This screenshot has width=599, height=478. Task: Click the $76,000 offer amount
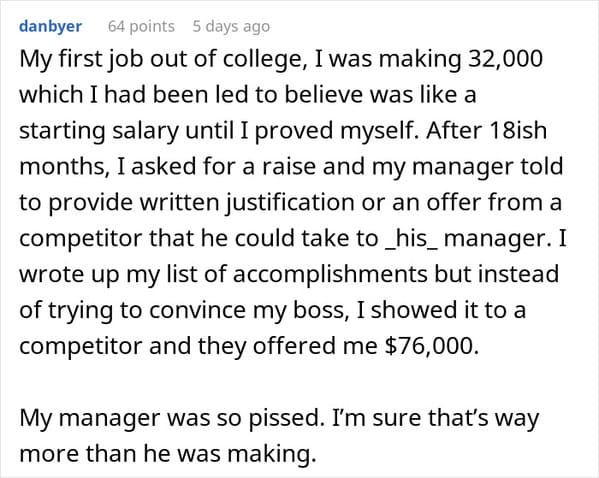(x=431, y=346)
